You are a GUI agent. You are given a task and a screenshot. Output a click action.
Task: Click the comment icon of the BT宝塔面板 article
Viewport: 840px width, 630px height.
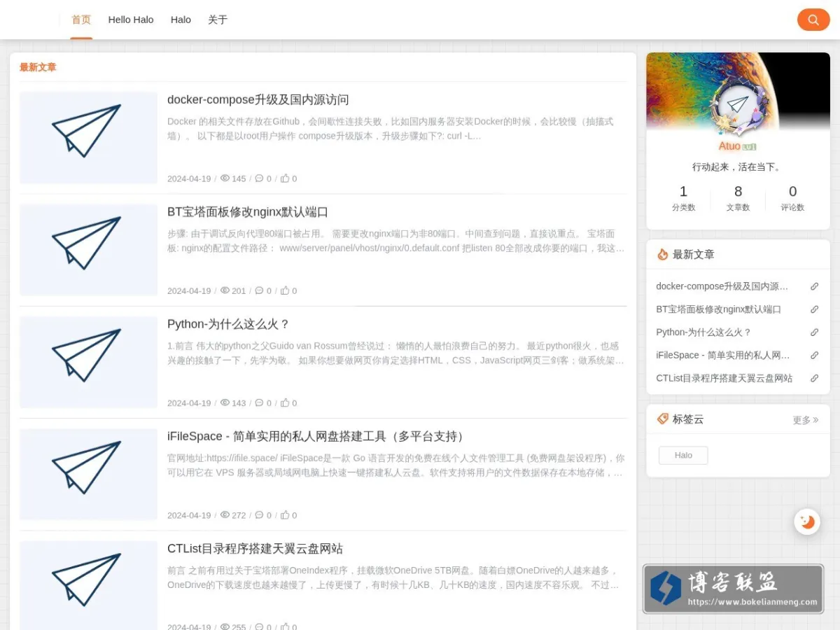(x=259, y=290)
